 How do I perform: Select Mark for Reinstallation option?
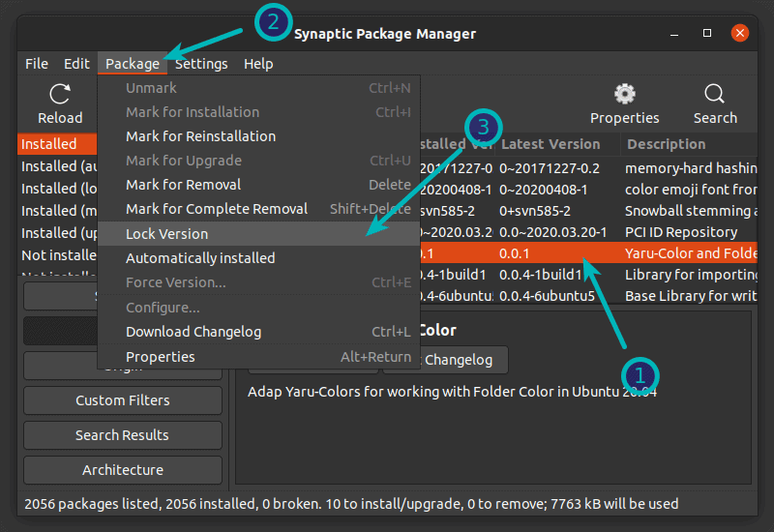coord(200,136)
